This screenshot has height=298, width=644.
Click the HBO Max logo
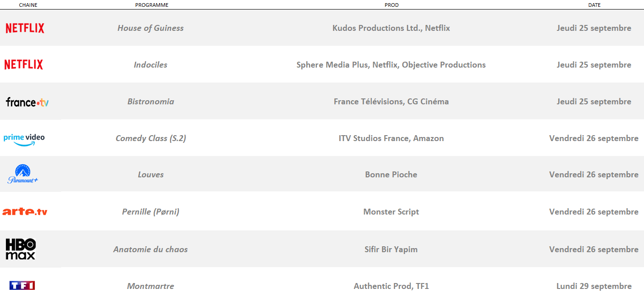point(20,249)
